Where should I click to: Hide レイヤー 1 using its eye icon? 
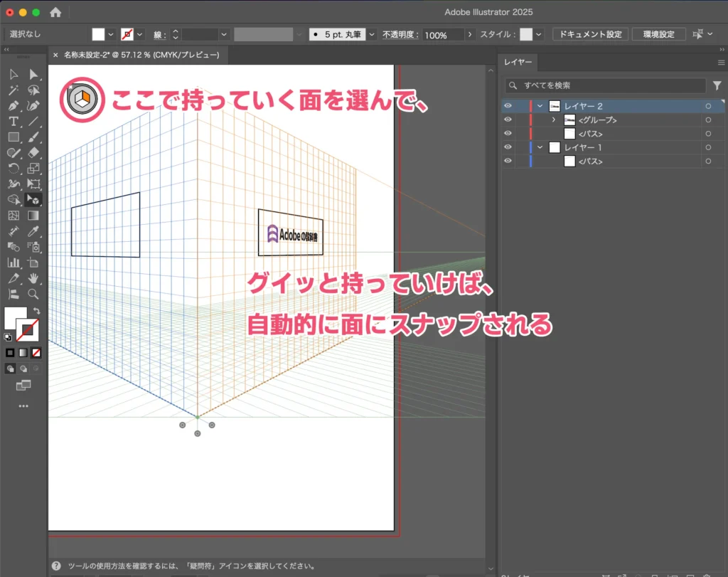[508, 147]
